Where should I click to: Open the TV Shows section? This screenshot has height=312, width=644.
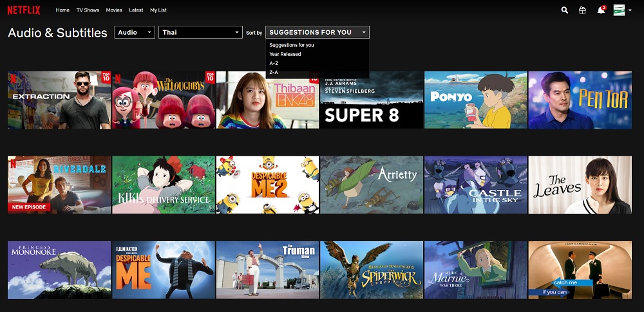(x=88, y=10)
